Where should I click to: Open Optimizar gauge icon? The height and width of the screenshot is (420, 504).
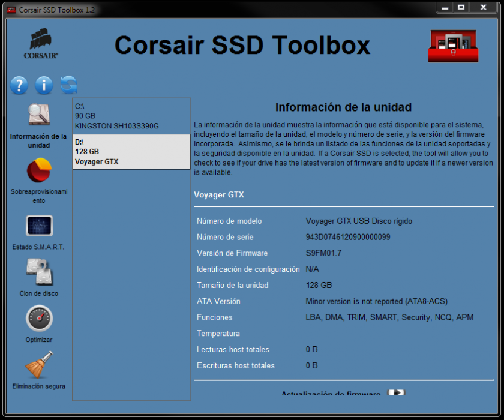tap(39, 319)
